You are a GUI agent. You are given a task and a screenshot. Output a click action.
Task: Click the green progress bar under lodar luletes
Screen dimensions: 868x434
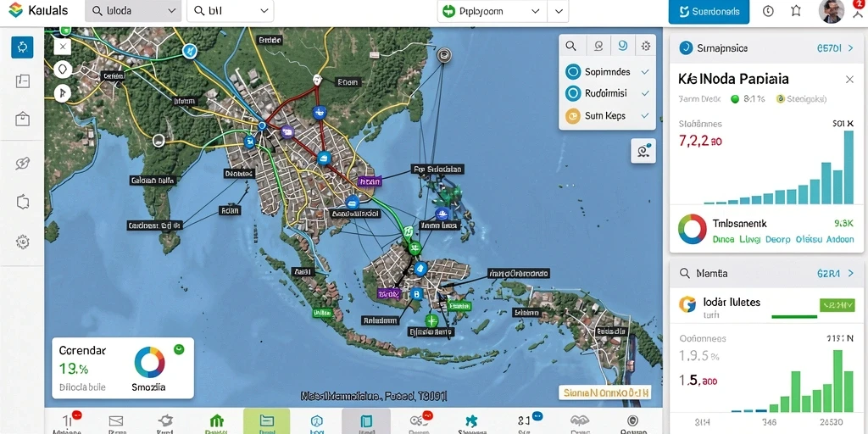(793, 317)
